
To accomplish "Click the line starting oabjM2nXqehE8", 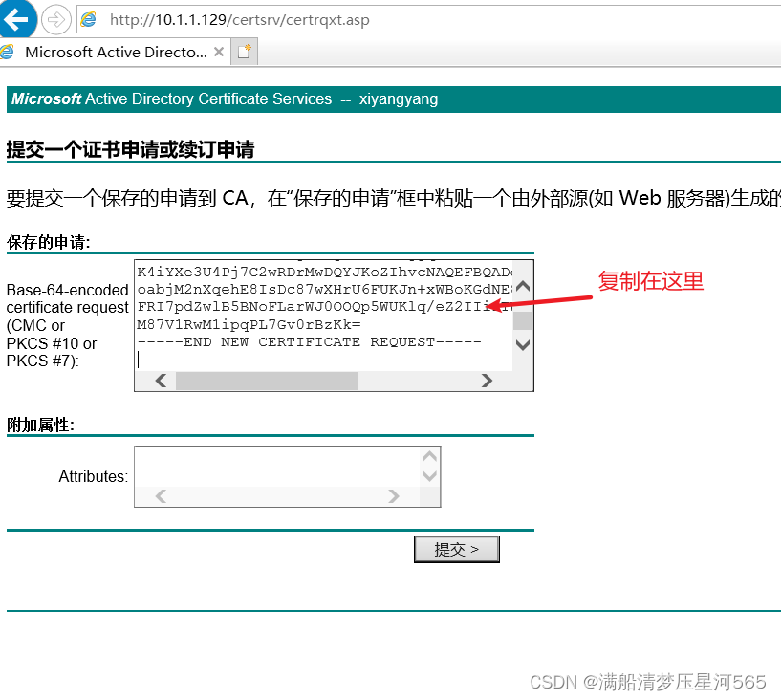I will (x=324, y=290).
